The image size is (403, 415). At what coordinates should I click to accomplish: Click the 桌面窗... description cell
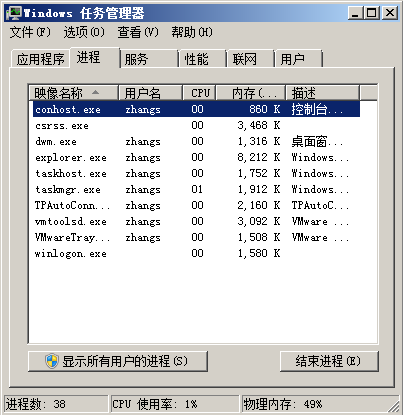coord(317,142)
